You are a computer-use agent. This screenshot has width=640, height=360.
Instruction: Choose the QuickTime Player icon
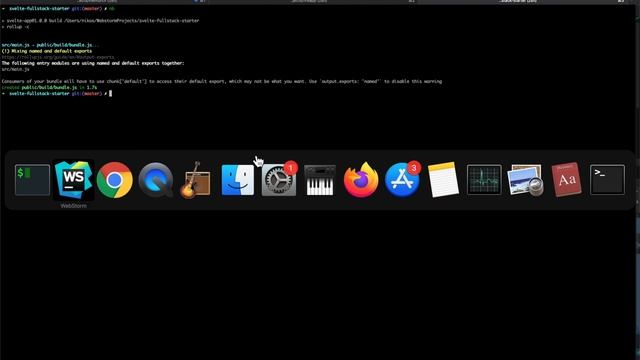click(156, 180)
